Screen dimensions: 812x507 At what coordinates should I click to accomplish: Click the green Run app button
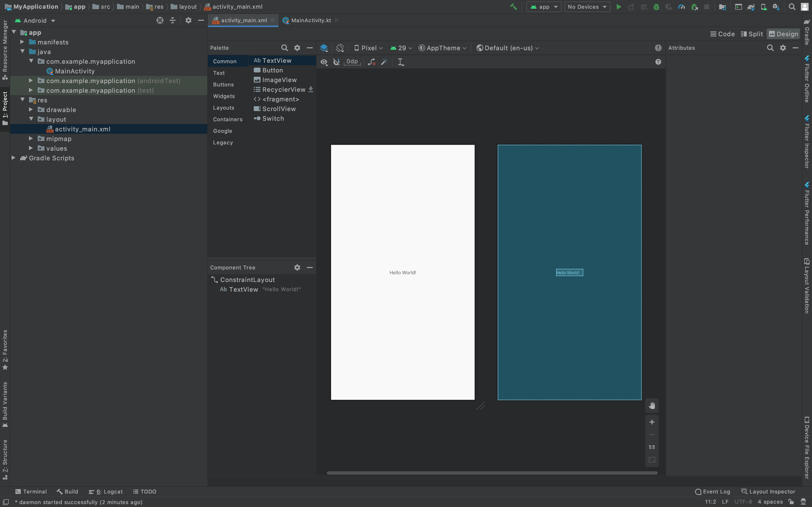pos(618,7)
